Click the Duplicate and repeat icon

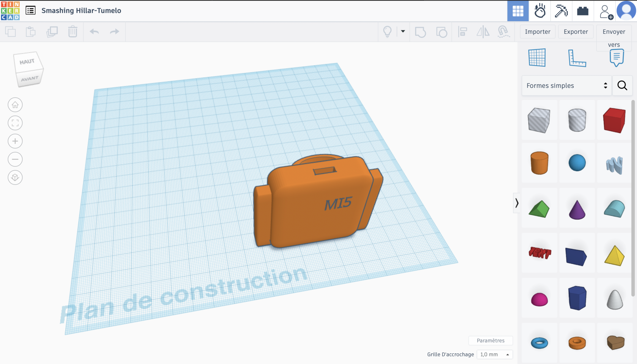tap(52, 32)
